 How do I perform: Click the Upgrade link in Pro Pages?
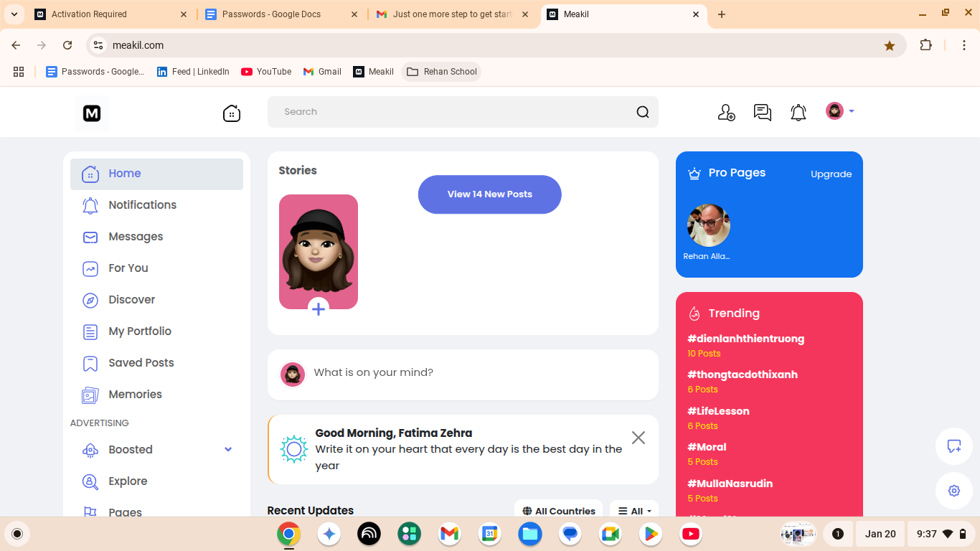pos(831,174)
